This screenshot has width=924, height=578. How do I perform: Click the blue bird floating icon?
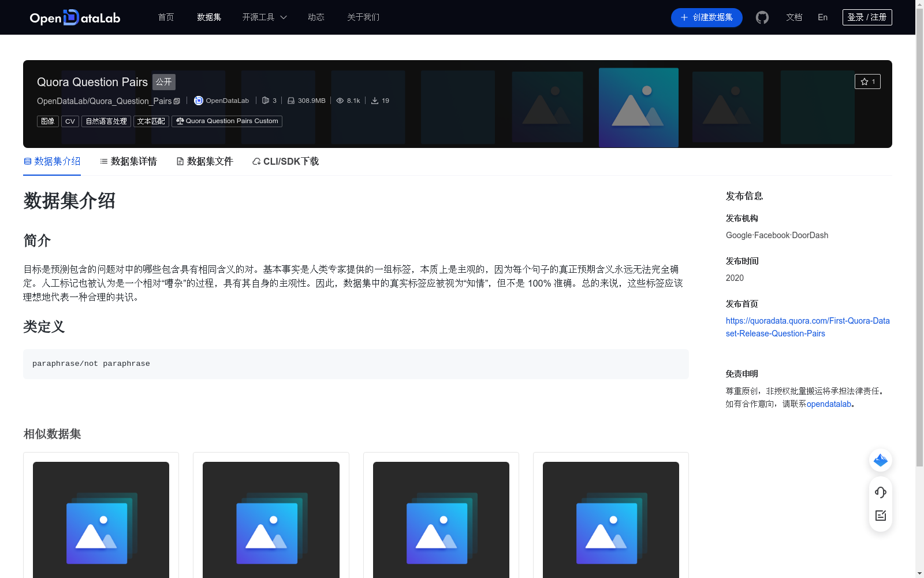tap(881, 460)
